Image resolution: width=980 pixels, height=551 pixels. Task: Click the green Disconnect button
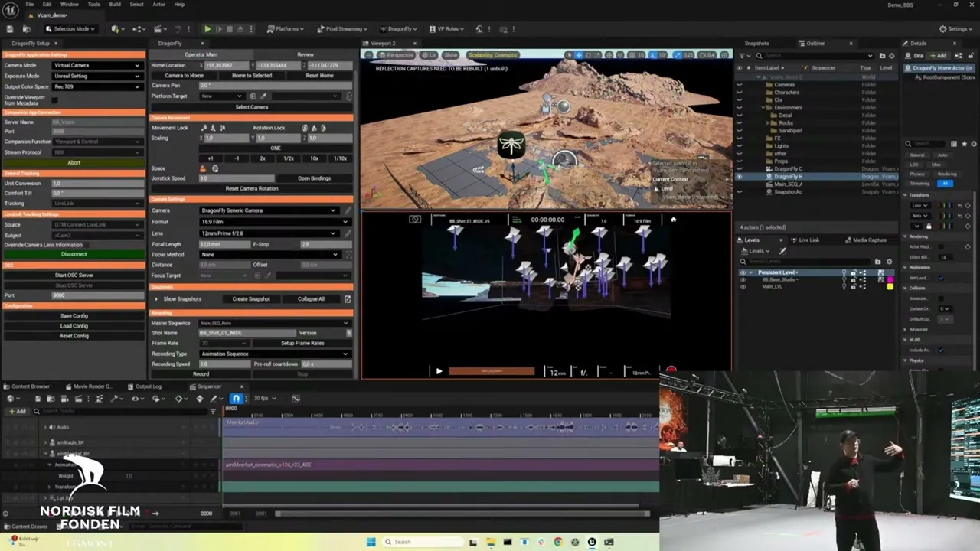coord(74,254)
